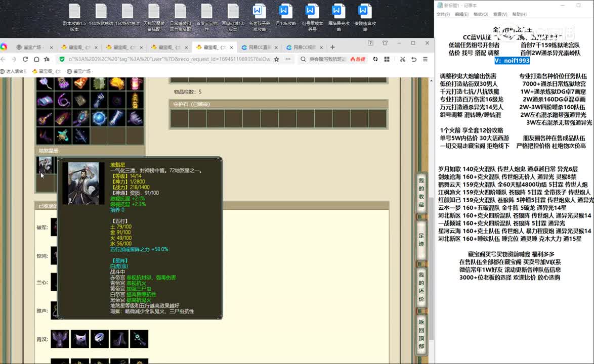Open 藏宝阁 bookmark in bookmarks bar

point(46,71)
